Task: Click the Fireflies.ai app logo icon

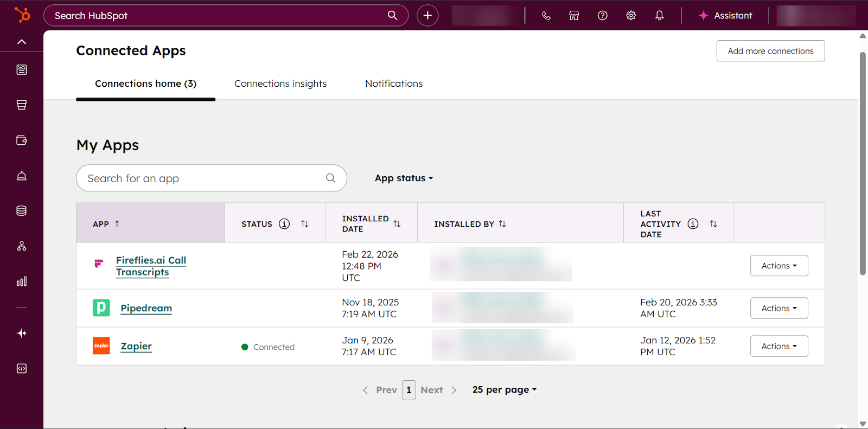Action: (x=99, y=263)
